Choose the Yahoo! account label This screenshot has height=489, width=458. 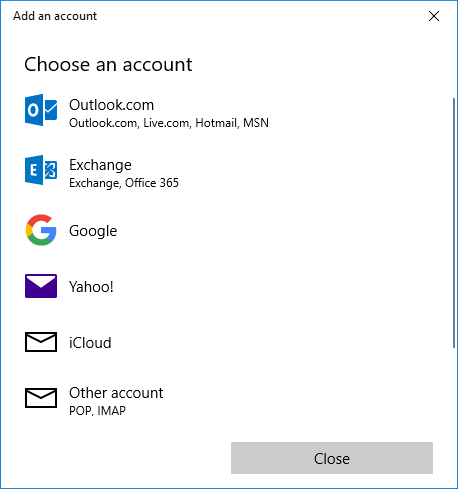point(91,287)
